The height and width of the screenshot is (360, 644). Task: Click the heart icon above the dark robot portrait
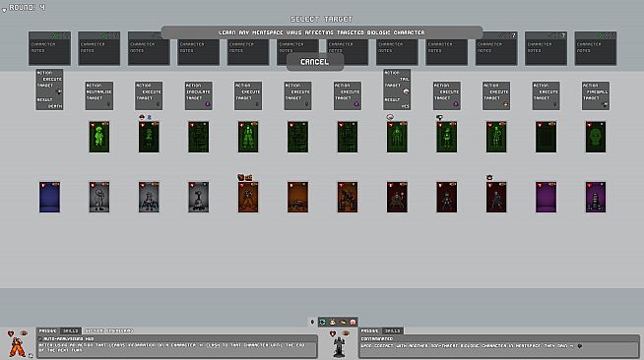click(333, 333)
